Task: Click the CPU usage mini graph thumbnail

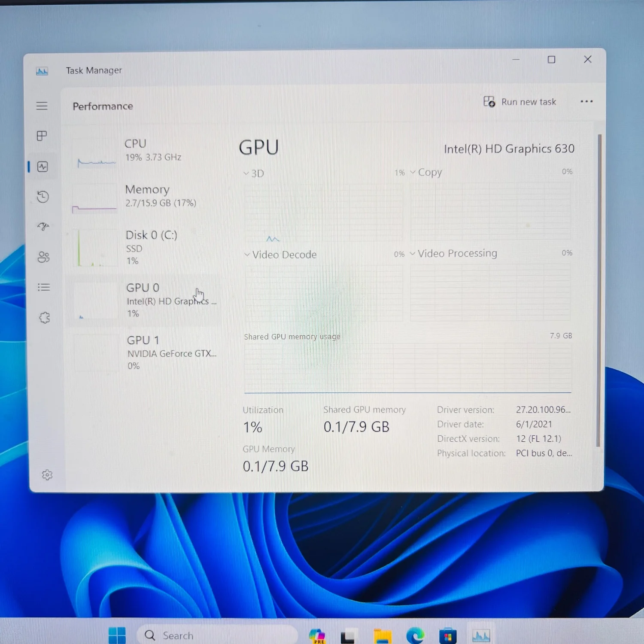Action: pyautogui.click(x=95, y=153)
